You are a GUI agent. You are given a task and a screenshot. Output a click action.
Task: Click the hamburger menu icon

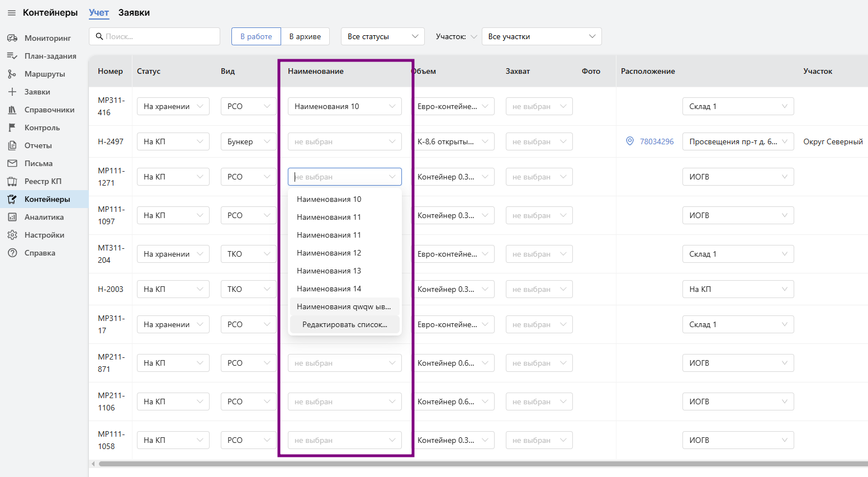coord(11,13)
